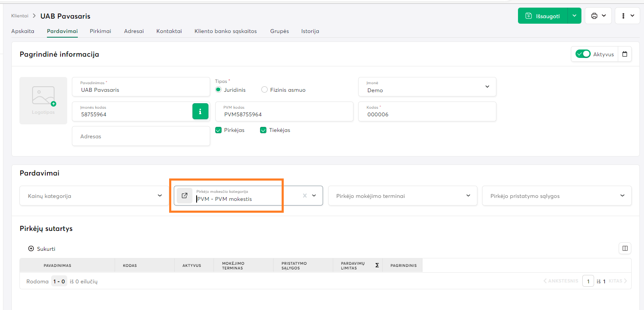This screenshot has height=310, width=644.
Task: Uncheck the Pirkėjas checkbox
Action: click(x=219, y=130)
